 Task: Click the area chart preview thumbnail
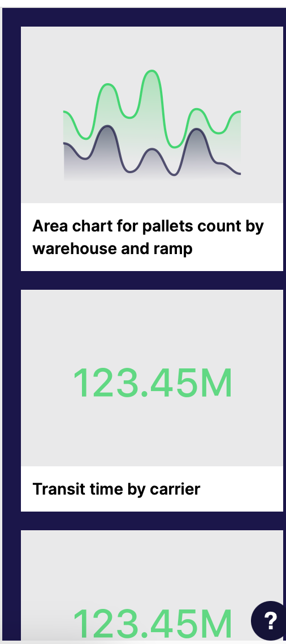[x=152, y=114]
